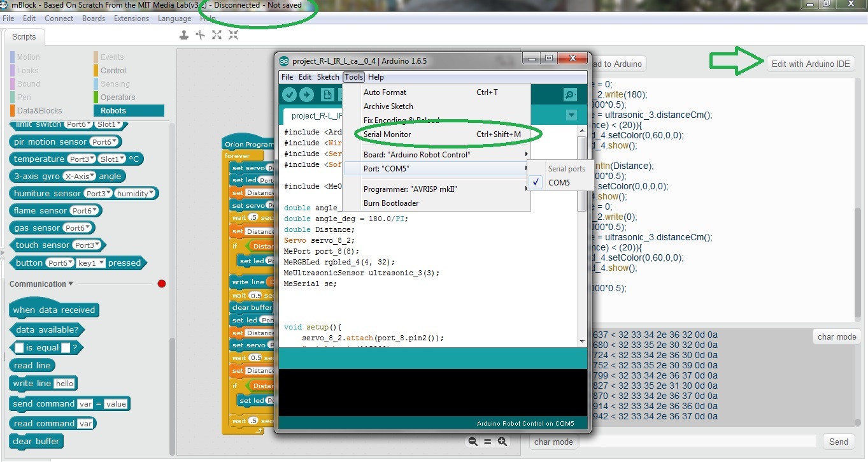Click the when data received block

[54, 309]
